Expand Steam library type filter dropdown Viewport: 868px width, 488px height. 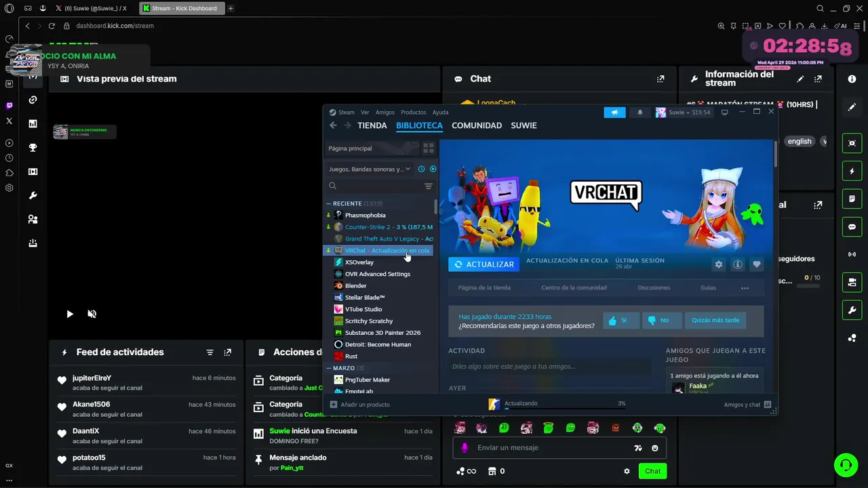pos(370,169)
